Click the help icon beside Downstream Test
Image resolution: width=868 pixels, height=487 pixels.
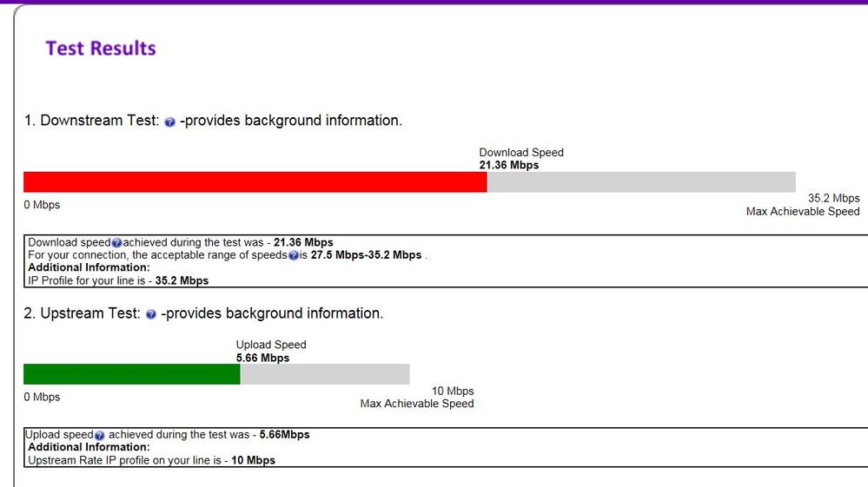click(169, 122)
